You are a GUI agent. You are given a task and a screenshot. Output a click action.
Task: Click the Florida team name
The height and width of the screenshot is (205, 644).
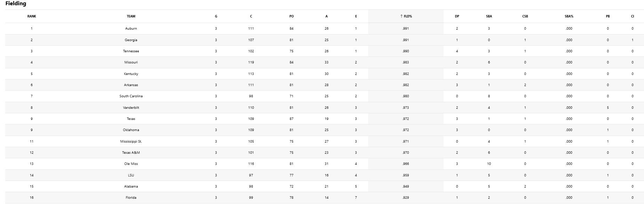(131, 198)
